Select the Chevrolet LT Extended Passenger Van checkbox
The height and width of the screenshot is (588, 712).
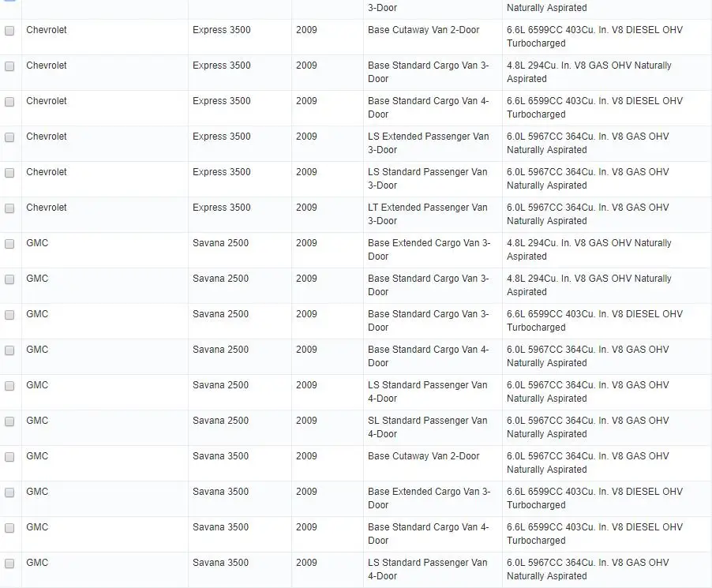[9, 208]
